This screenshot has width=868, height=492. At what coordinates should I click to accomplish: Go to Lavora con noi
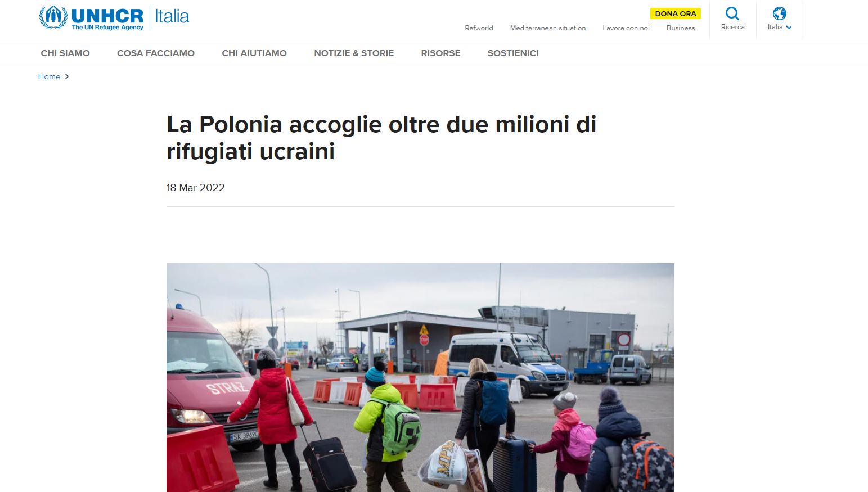[626, 28]
